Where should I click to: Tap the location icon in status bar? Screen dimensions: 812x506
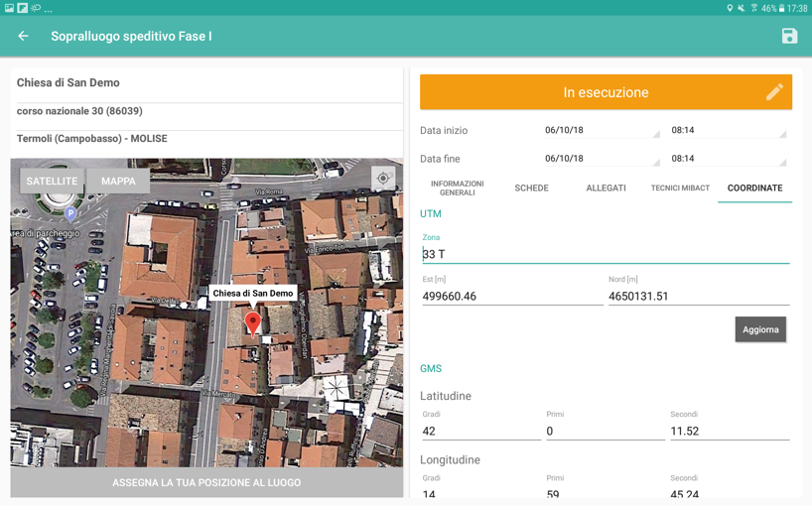coord(730,8)
